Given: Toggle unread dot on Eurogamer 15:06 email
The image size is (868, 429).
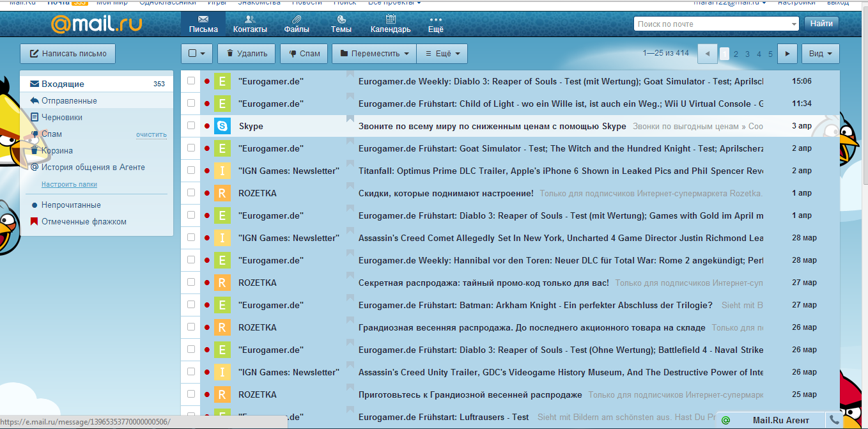Looking at the screenshot, I should (206, 81).
